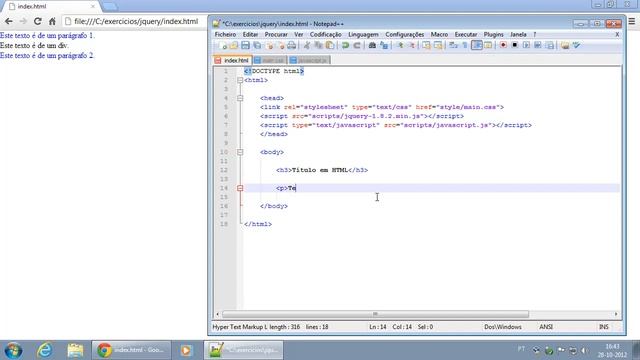Launch Internet Explorer from the taskbar
The height and width of the screenshot is (360, 640).
pos(44,350)
